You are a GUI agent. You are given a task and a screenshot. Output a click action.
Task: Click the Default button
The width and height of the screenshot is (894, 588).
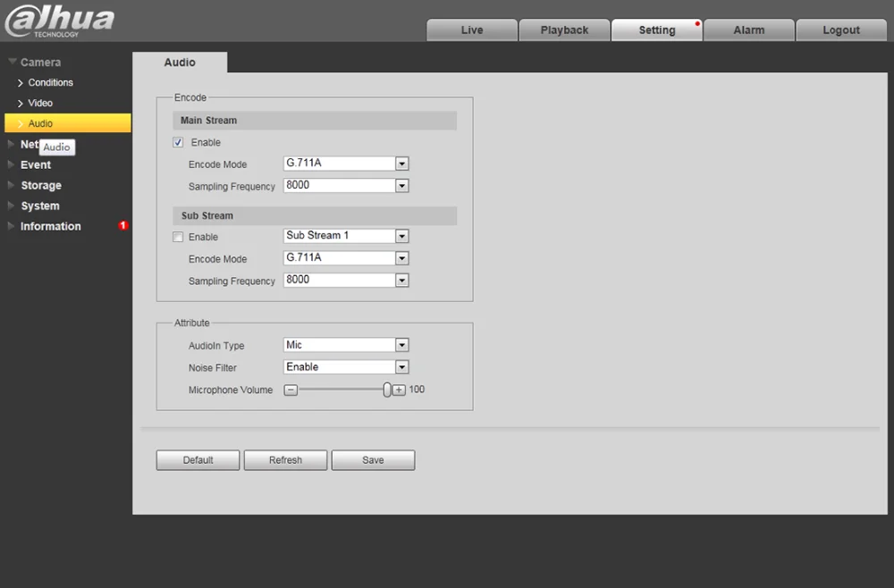pyautogui.click(x=198, y=460)
